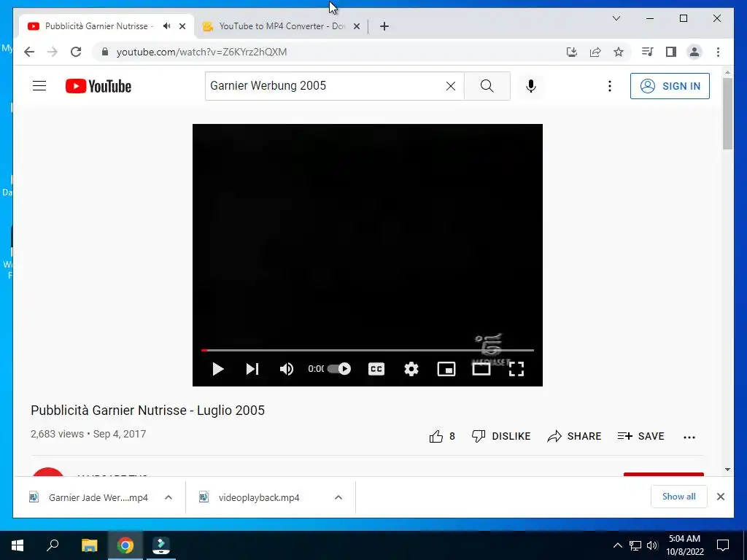This screenshot has height=560, width=747.
Task: Mute the video player volume
Action: [x=286, y=369]
